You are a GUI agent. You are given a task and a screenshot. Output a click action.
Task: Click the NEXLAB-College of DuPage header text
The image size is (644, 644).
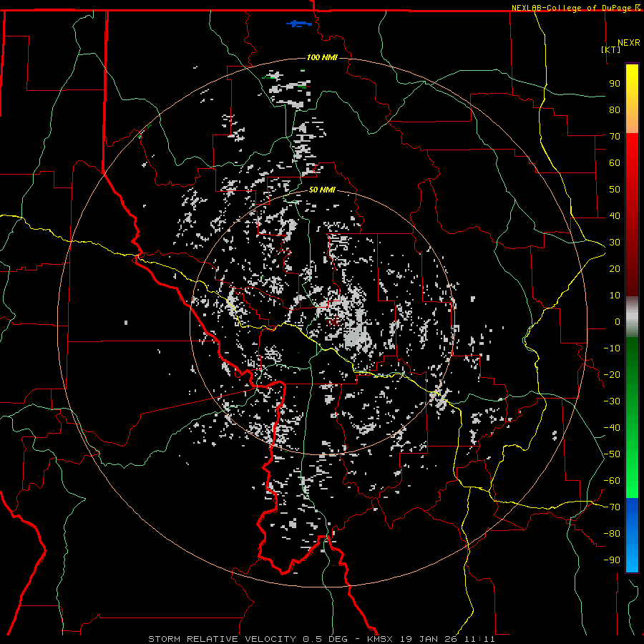(x=572, y=8)
